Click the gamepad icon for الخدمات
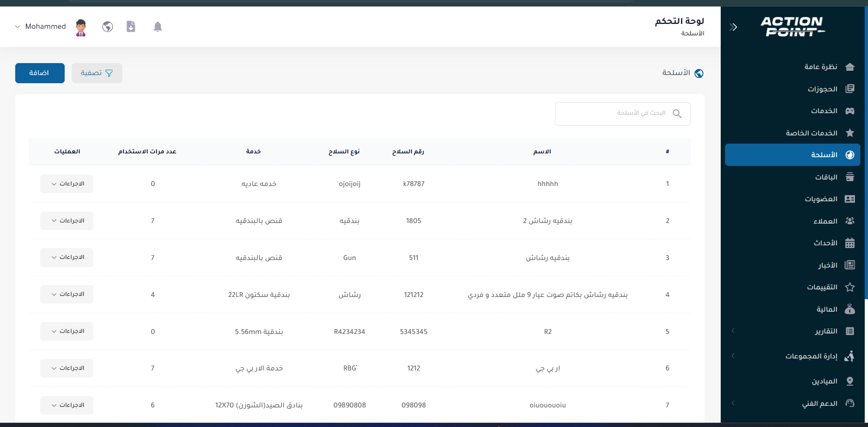The image size is (868, 427). pos(850,111)
